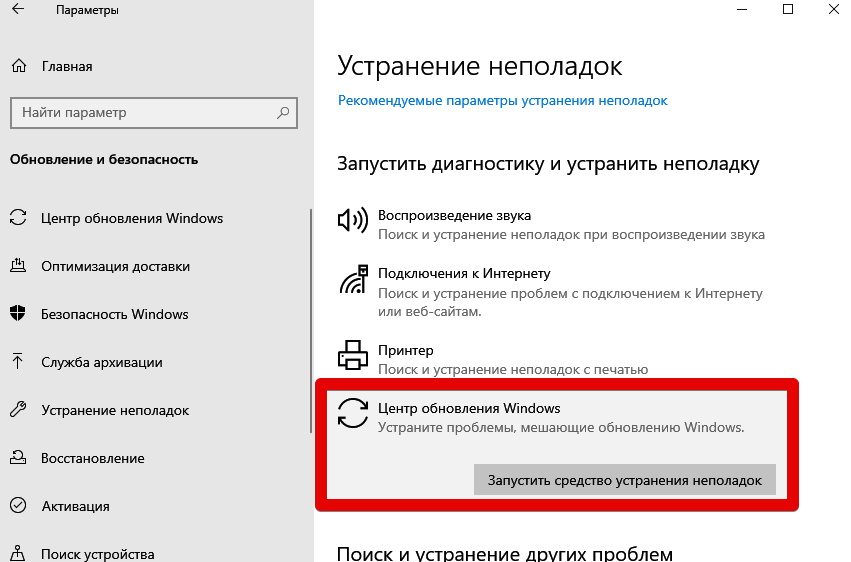The width and height of the screenshot is (851, 562).
Task: Click the wrench icon for Устранение неполадок
Action: point(18,410)
